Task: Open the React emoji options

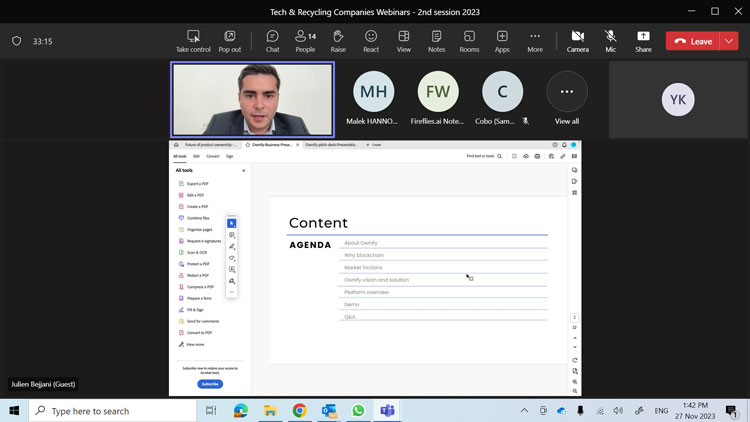Action: click(371, 40)
